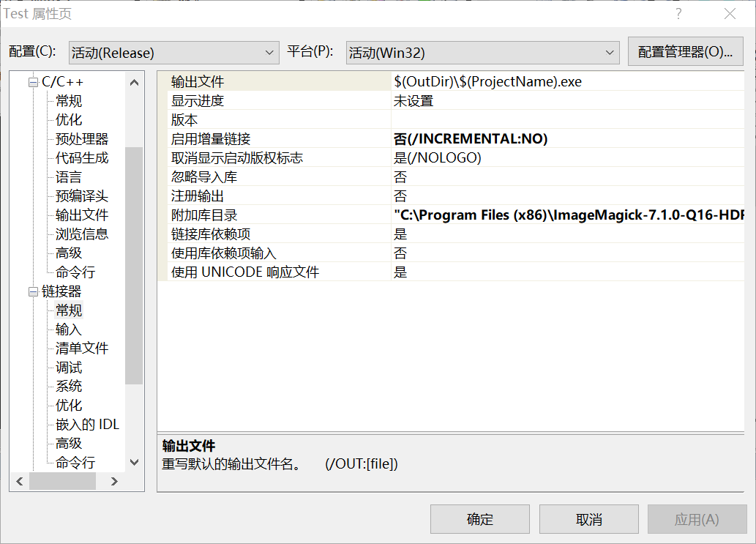Select 代码生成 in the tree
The image size is (756, 544).
[81, 158]
